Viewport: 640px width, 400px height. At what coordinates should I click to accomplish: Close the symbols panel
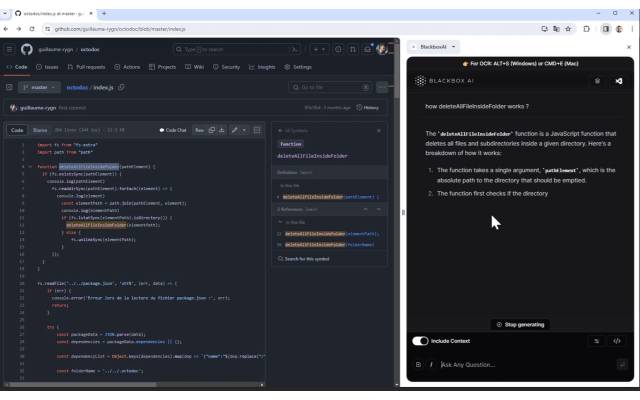pos(379,131)
